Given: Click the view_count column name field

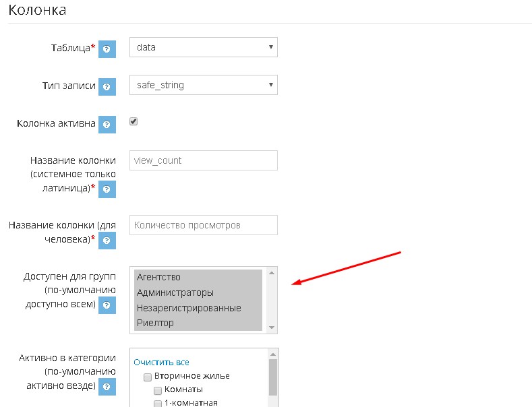Looking at the screenshot, I should pyautogui.click(x=203, y=160).
